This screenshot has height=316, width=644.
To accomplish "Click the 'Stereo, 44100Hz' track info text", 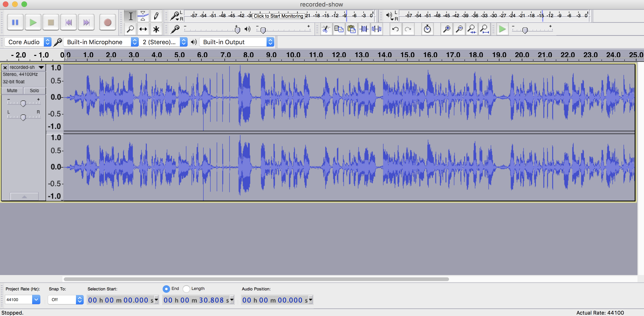I will (20, 74).
